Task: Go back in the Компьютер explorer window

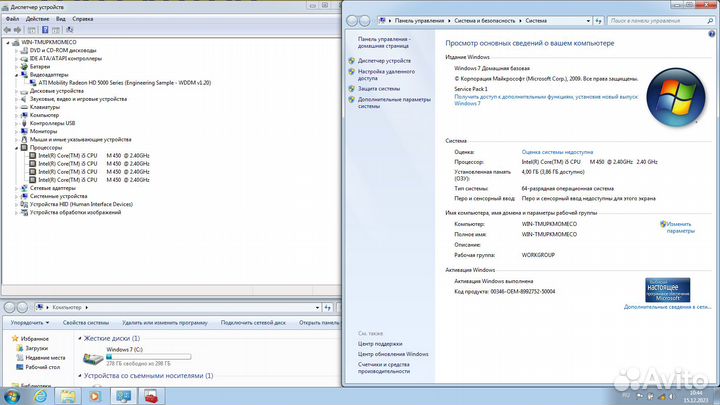Action: (x=10, y=307)
